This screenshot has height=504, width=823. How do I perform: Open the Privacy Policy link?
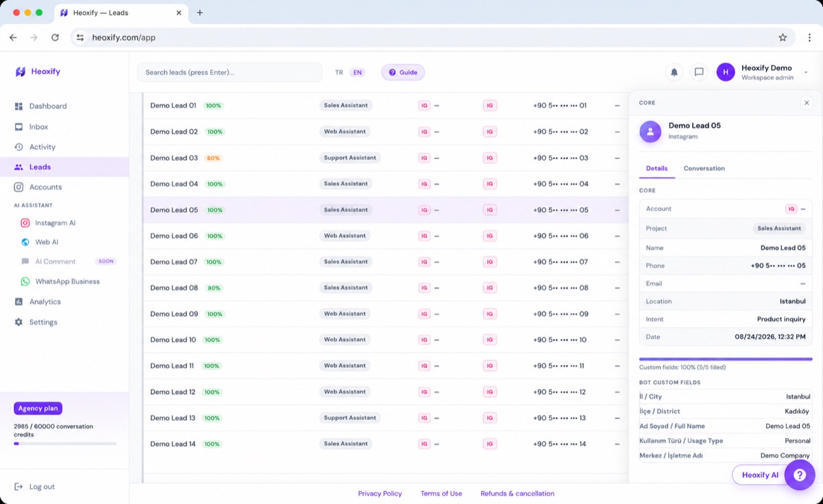380,494
